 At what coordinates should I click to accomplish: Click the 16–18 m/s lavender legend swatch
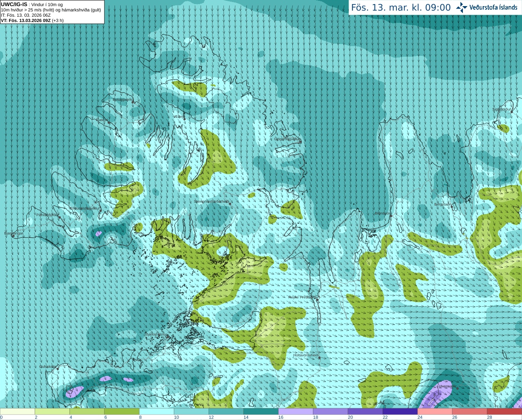(x=296, y=411)
